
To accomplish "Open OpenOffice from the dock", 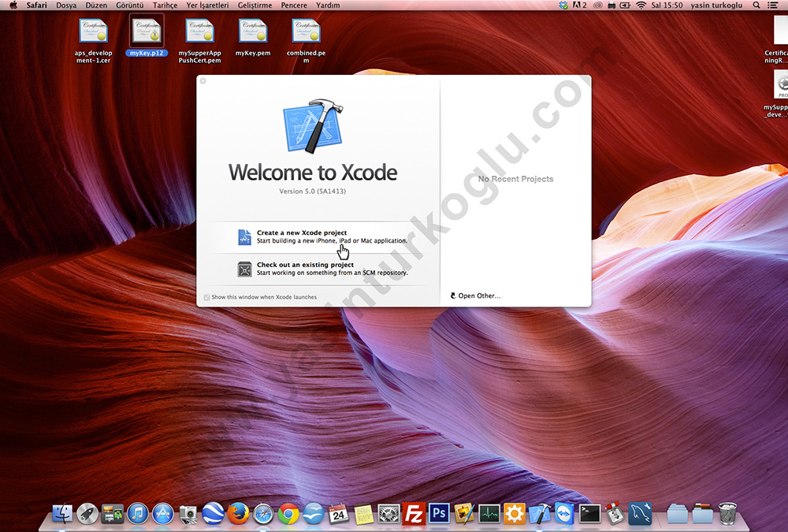I will 314,513.
